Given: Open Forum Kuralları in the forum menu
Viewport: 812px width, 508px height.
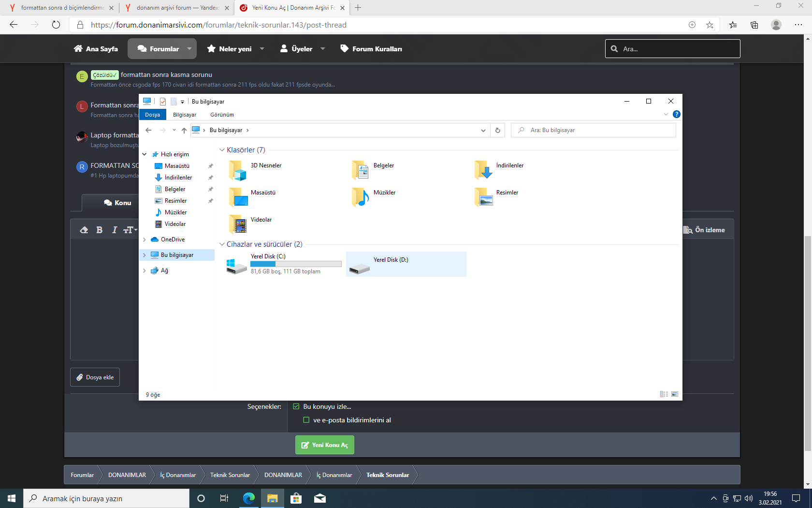Looking at the screenshot, I should (x=372, y=49).
